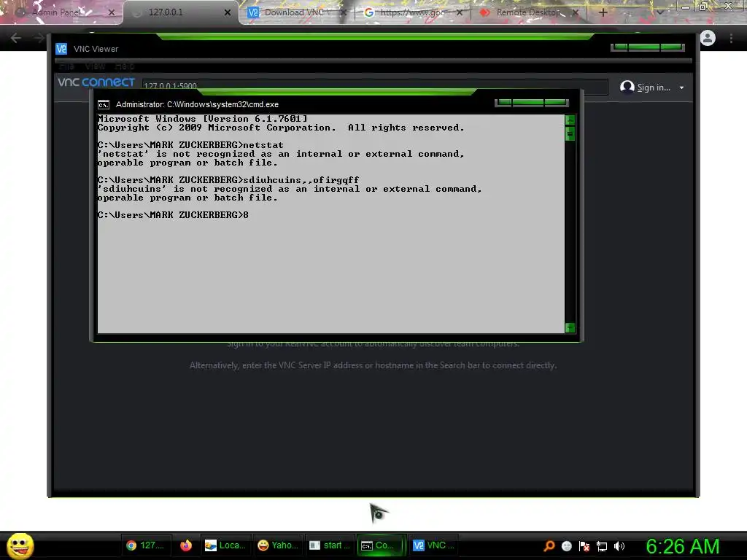Screen dimensions: 747x560
Task: Select the Co... command prompt taskbar item
Action: click(381, 545)
